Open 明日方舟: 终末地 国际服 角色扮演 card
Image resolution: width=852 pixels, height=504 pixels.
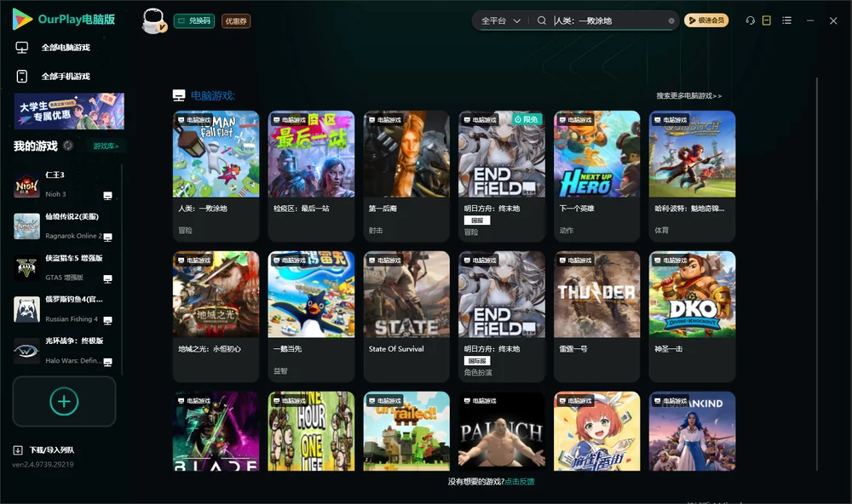pyautogui.click(x=502, y=317)
